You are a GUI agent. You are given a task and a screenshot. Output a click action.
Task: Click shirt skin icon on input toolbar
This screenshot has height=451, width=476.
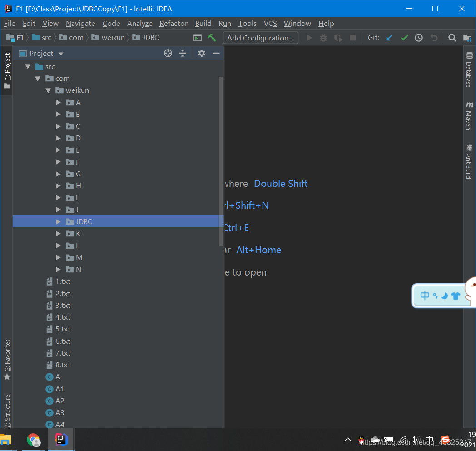[456, 296]
